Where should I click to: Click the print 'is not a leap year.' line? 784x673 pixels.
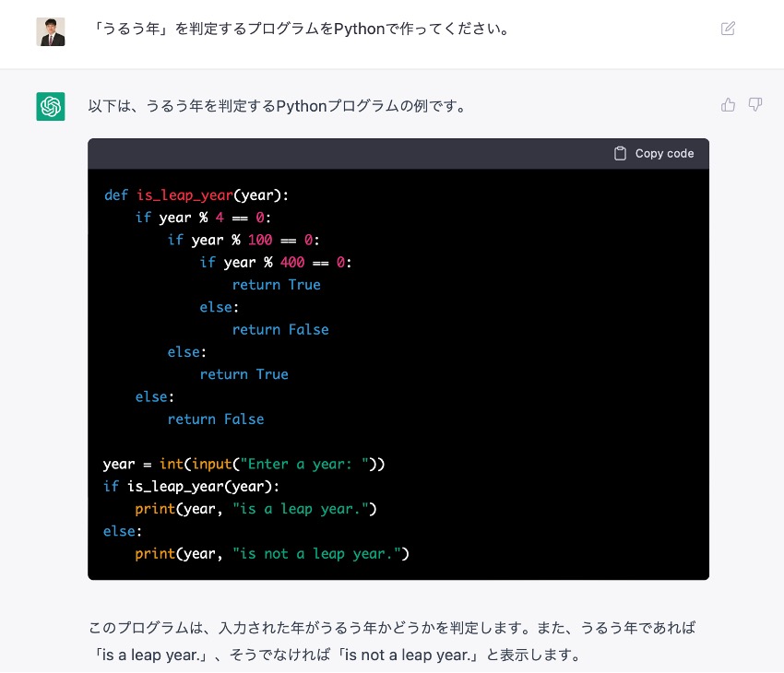(271, 553)
